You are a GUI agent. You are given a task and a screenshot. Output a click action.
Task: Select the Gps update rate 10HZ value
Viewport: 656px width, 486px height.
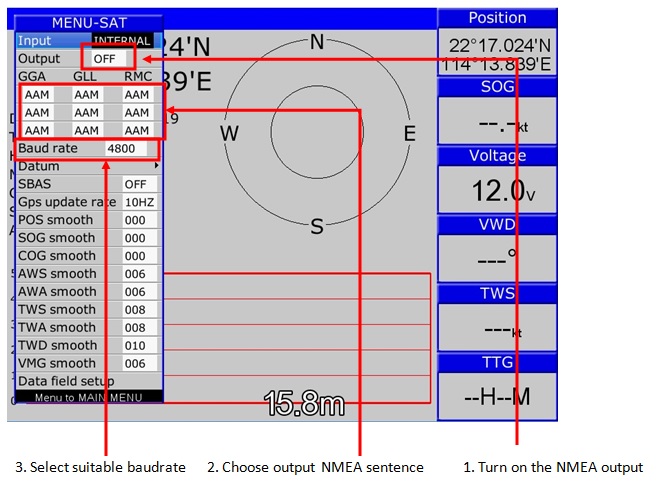(x=138, y=202)
